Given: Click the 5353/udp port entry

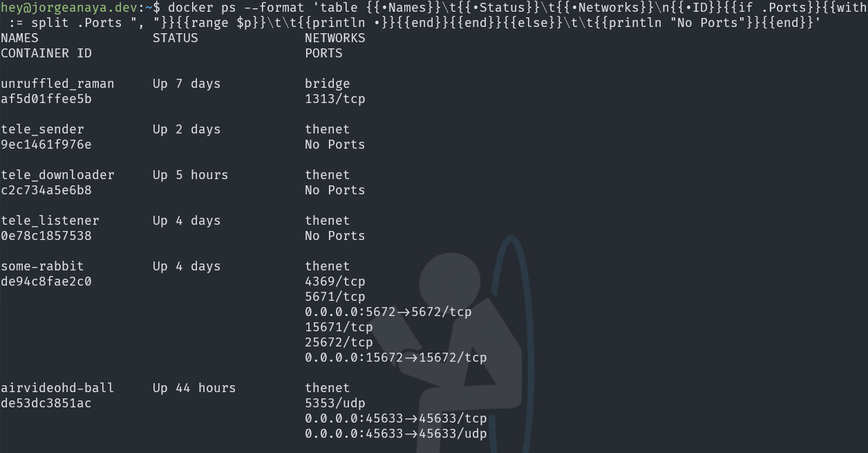Looking at the screenshot, I should pyautogui.click(x=335, y=403).
